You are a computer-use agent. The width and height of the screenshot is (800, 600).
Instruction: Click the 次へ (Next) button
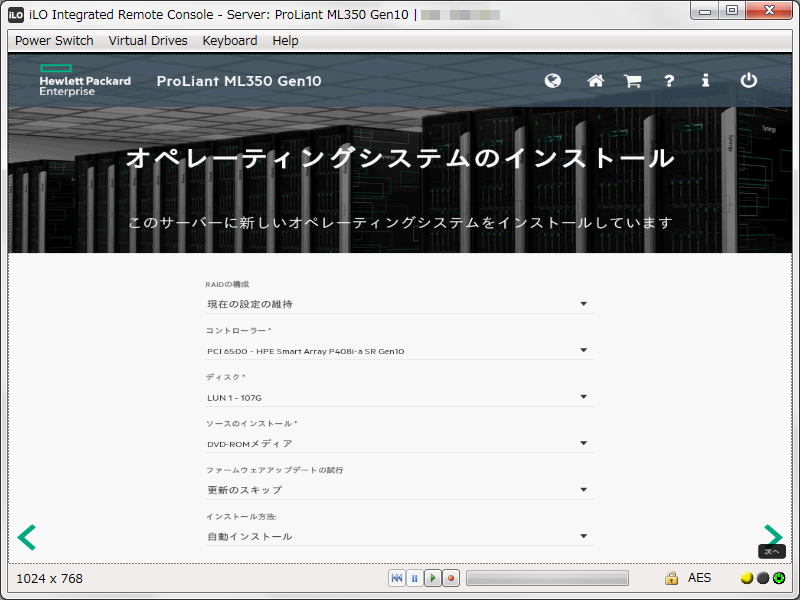click(x=770, y=550)
